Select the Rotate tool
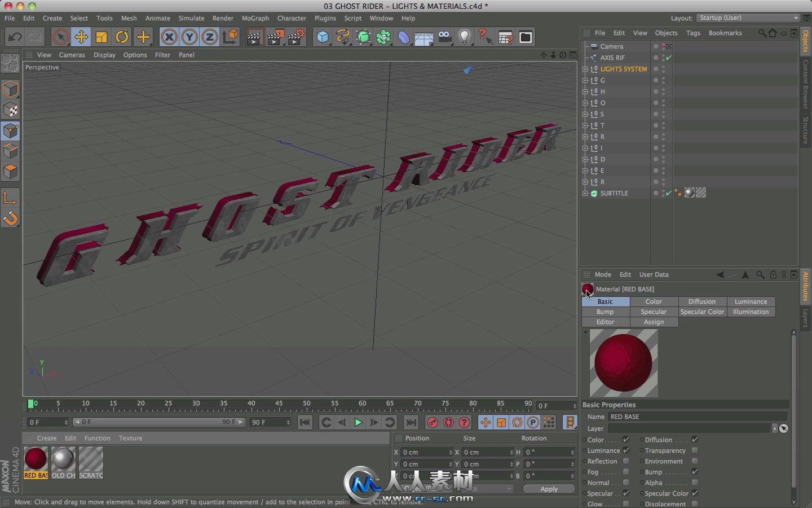 122,37
